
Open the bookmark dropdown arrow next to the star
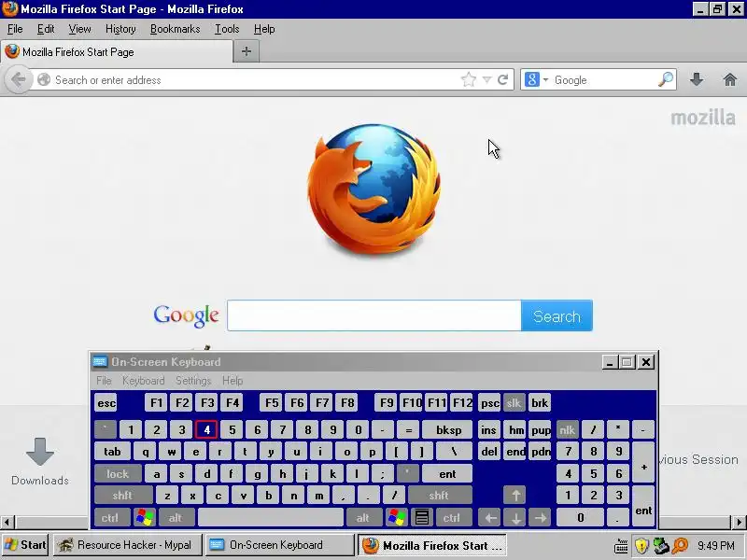point(486,80)
